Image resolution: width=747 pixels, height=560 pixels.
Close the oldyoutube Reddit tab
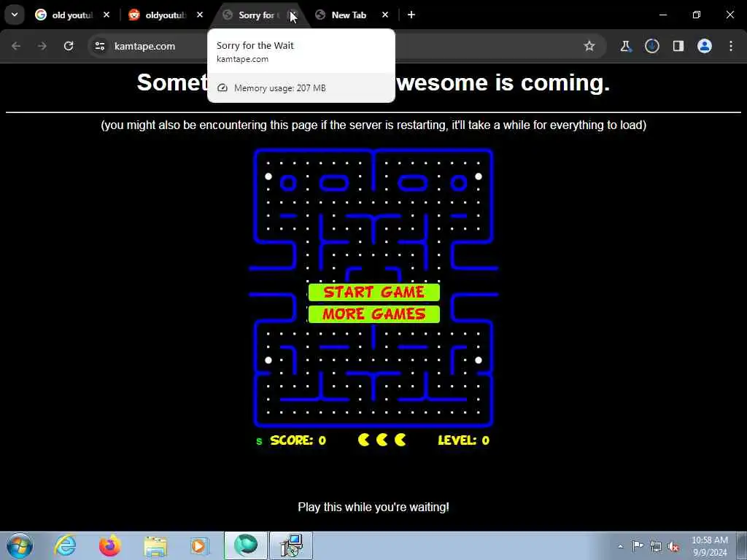tap(200, 15)
